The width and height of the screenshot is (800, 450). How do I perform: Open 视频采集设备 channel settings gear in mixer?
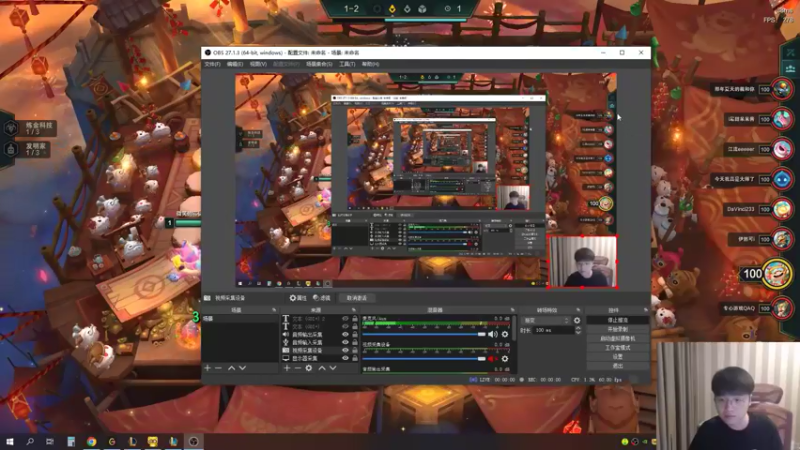coord(505,359)
